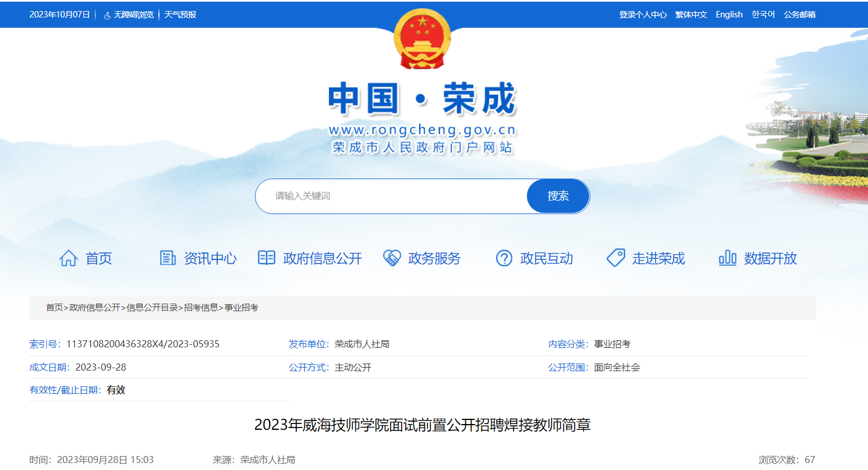Image resolution: width=868 pixels, height=470 pixels.
Task: Go to 招考信息 in the breadcrumb
Action: tap(201, 308)
